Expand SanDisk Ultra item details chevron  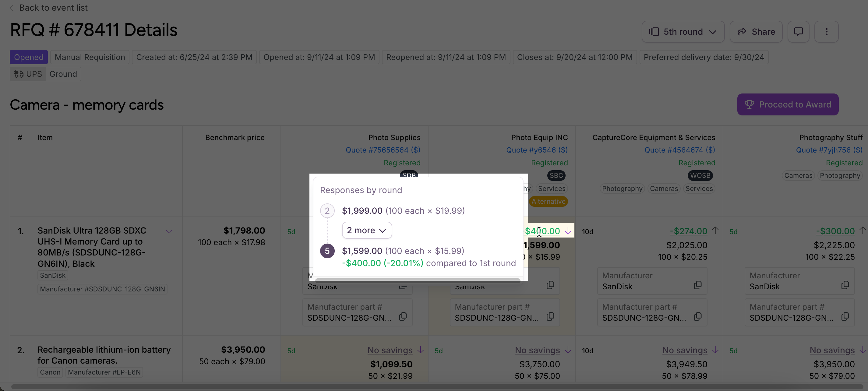pyautogui.click(x=169, y=231)
